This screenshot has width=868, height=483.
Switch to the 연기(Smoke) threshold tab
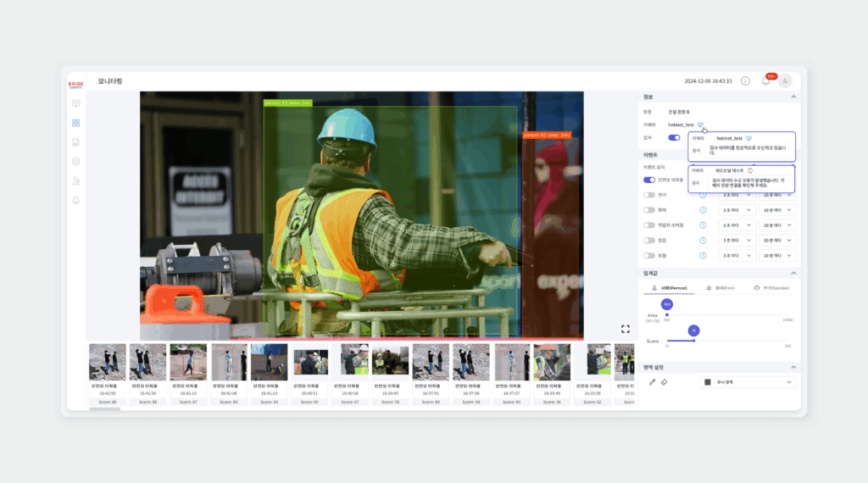point(771,288)
